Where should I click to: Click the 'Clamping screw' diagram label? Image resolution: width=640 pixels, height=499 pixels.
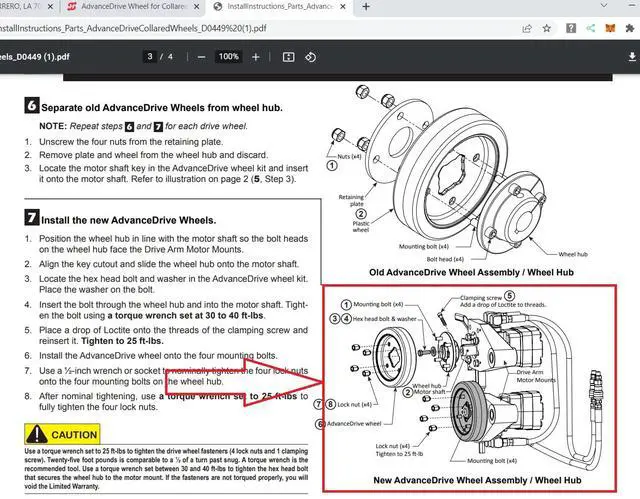[481, 297]
